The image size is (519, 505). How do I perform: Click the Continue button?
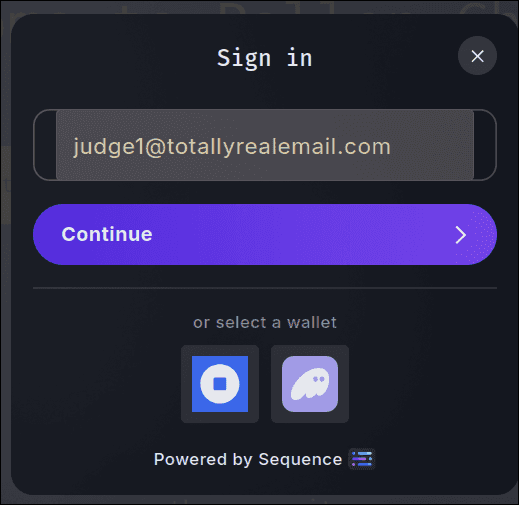265,235
